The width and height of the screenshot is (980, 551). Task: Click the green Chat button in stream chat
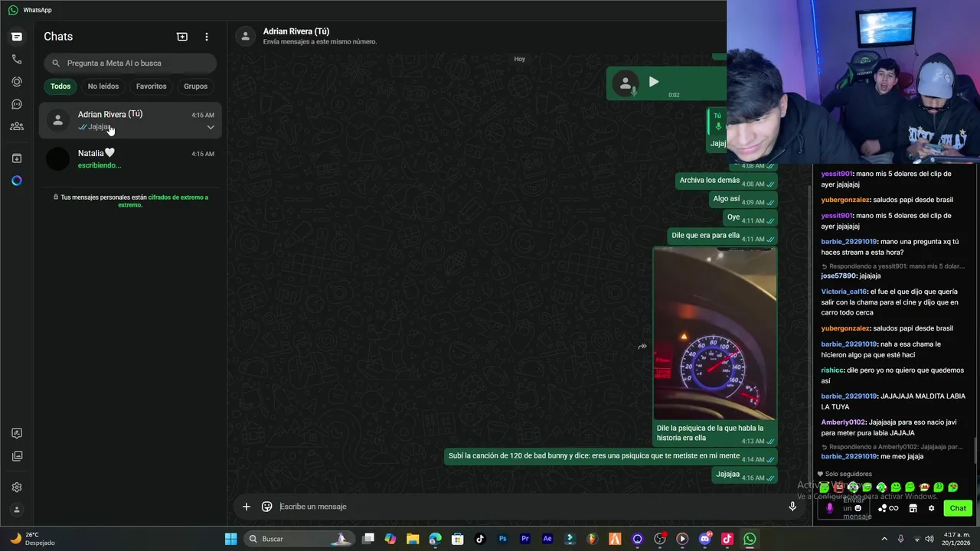tap(958, 508)
